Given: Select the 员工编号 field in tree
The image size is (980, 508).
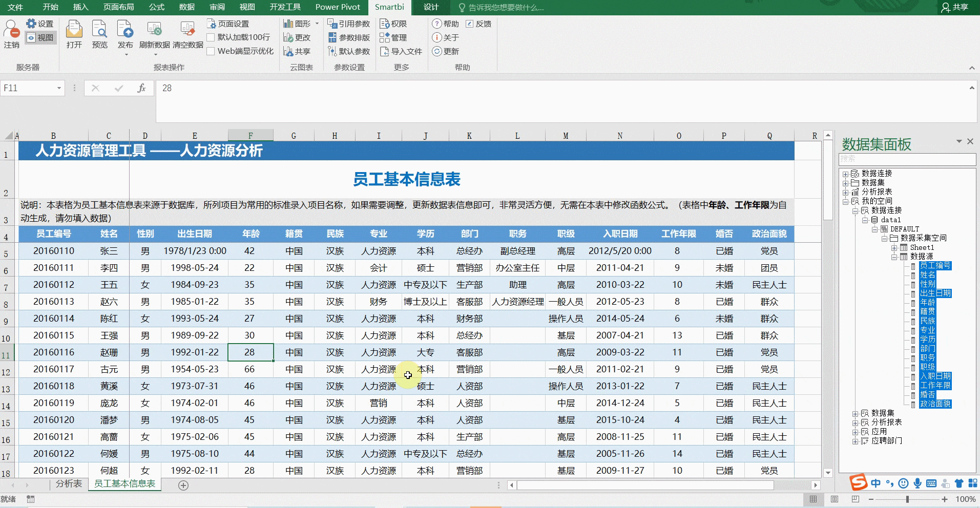Looking at the screenshot, I should [935, 266].
